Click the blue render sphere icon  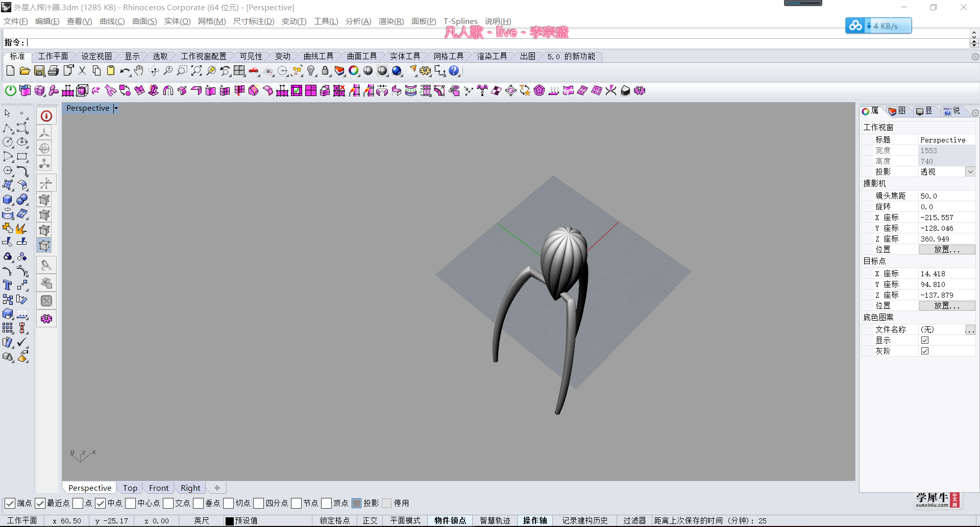pos(397,71)
